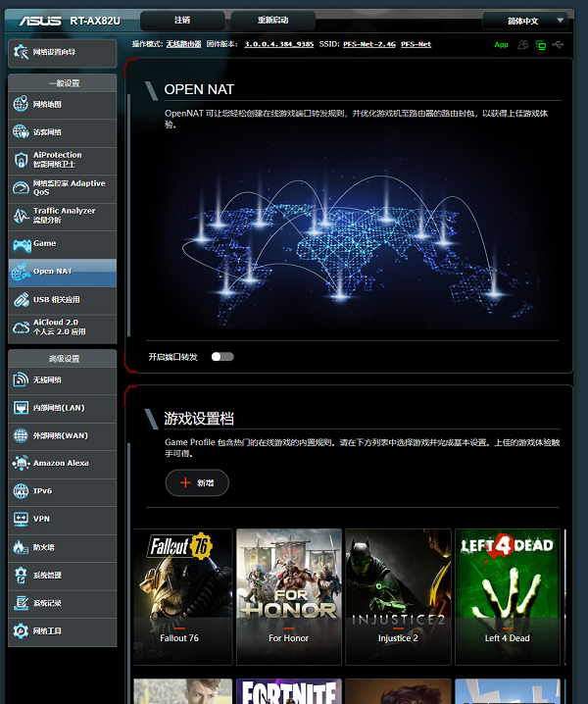
Task: Open Amazon Alexa icon
Action: pos(21,463)
